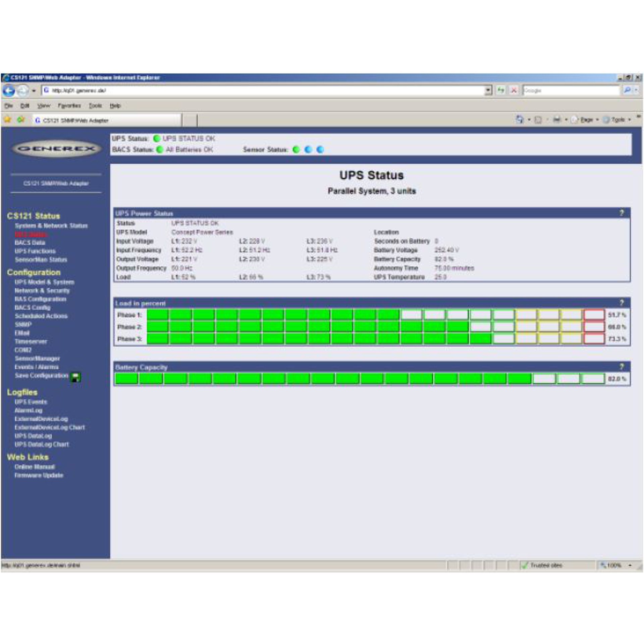Open the UPS Events logfile link
The width and height of the screenshot is (644, 644).
[x=31, y=402]
